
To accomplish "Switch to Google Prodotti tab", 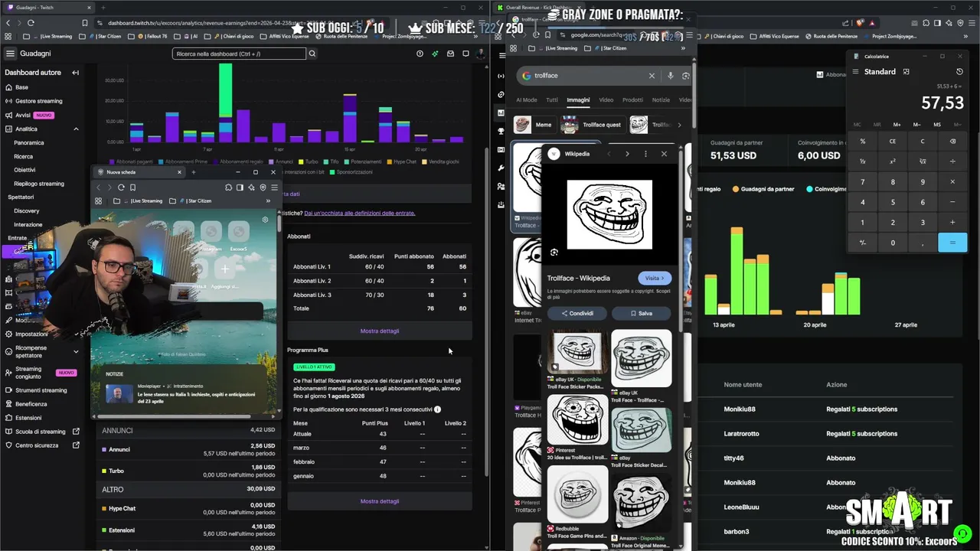I will (632, 100).
